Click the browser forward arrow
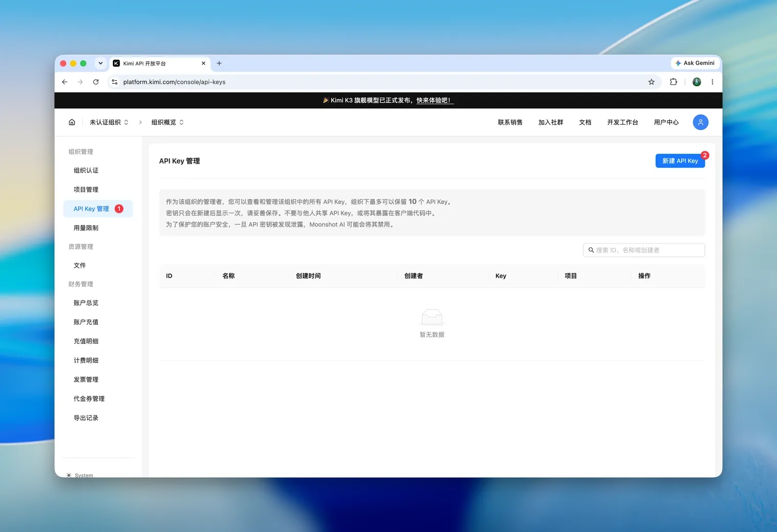 tap(80, 82)
